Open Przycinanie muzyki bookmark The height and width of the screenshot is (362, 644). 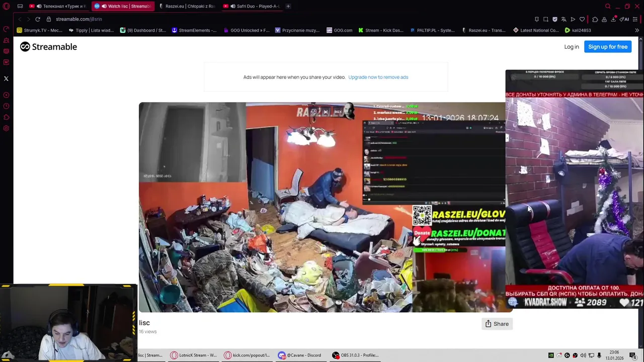tap(297, 30)
